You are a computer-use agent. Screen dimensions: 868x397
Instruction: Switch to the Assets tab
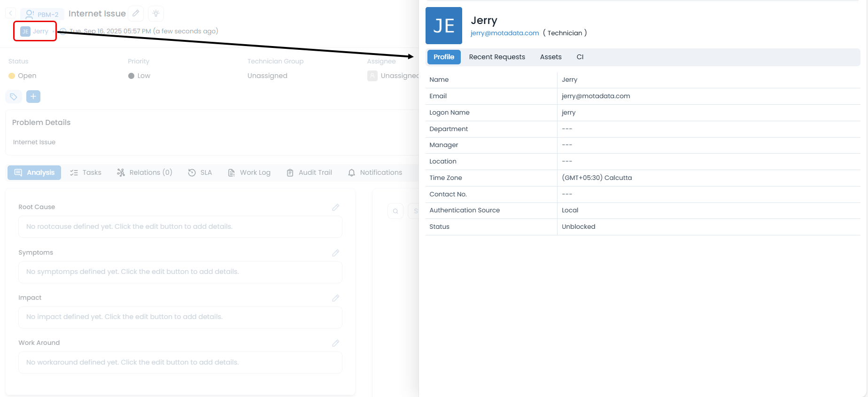[550, 57]
